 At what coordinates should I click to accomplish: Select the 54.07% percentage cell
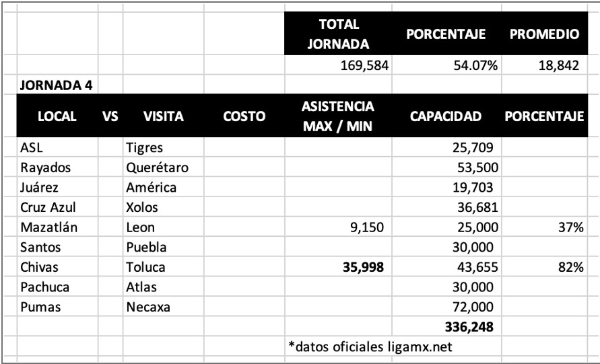[446, 65]
